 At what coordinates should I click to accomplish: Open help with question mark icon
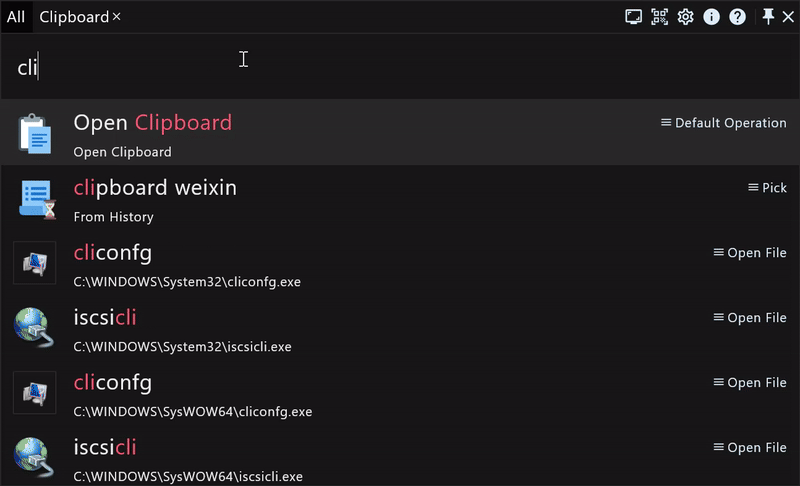(737, 17)
